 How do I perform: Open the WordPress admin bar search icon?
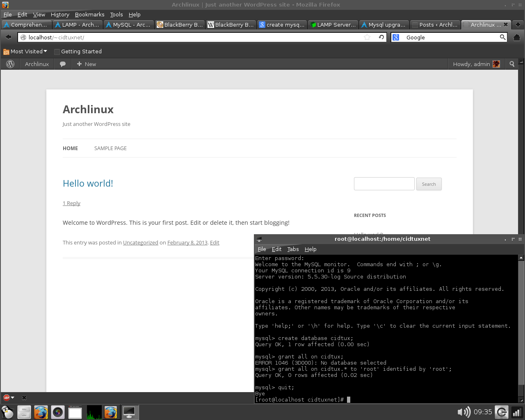[512, 64]
